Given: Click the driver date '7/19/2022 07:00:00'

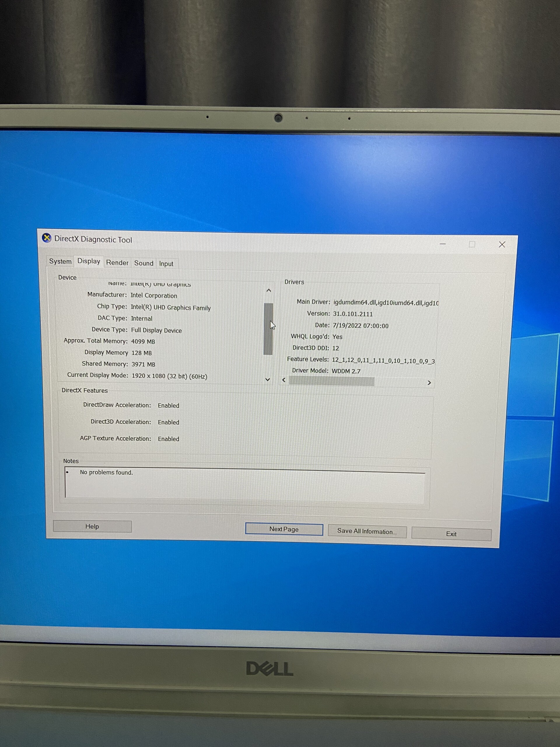Looking at the screenshot, I should click(x=360, y=326).
